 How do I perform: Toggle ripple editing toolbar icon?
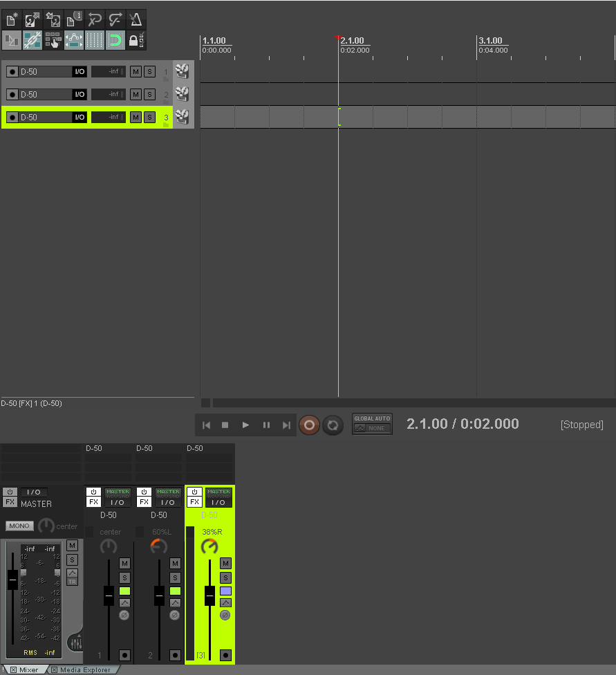pos(53,41)
